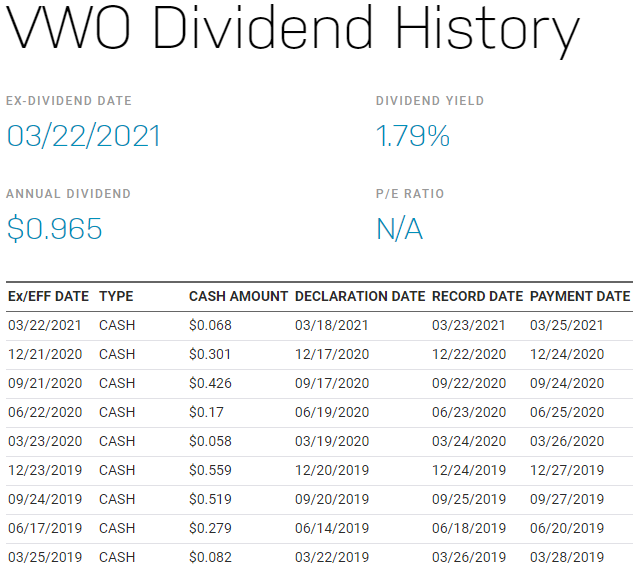The image size is (634, 572).
Task: Click declaration date 03/19/2020
Action: [332, 441]
